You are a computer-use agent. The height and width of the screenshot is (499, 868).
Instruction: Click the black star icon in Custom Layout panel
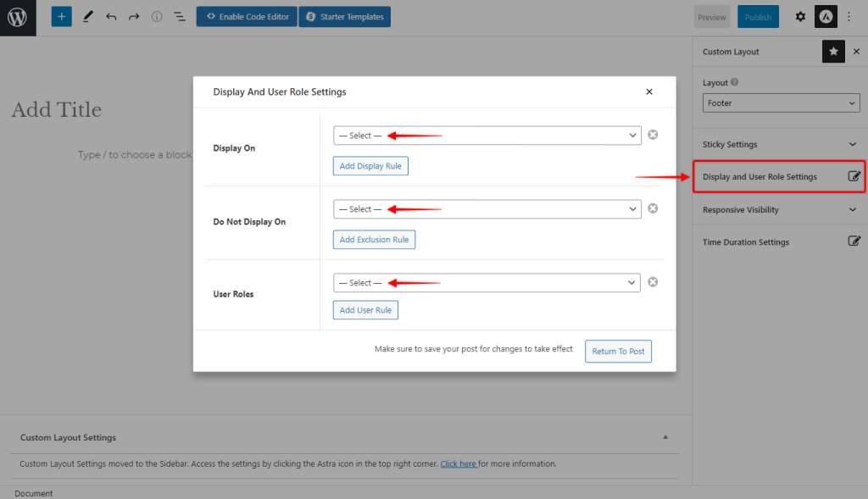click(833, 51)
